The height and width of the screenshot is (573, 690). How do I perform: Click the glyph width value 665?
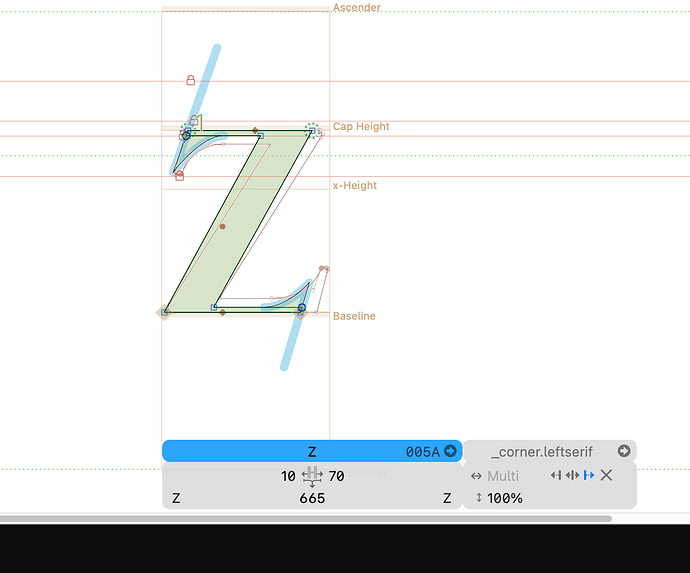[312, 498]
